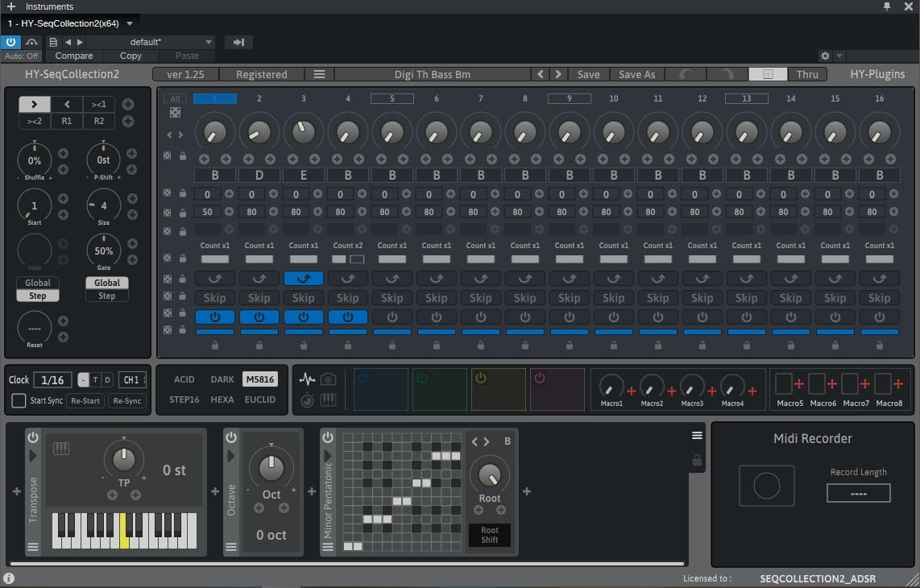Click the Gate 50% knob
Screen dimensions: 920x588
point(103,251)
